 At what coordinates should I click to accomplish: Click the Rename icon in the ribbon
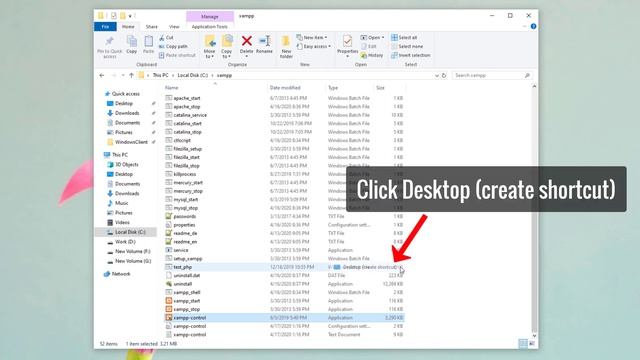[x=264, y=41]
